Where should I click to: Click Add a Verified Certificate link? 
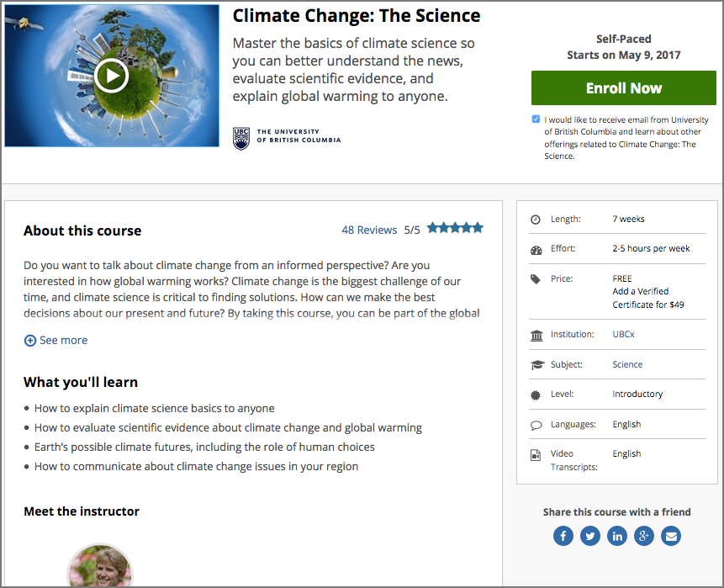click(x=647, y=298)
